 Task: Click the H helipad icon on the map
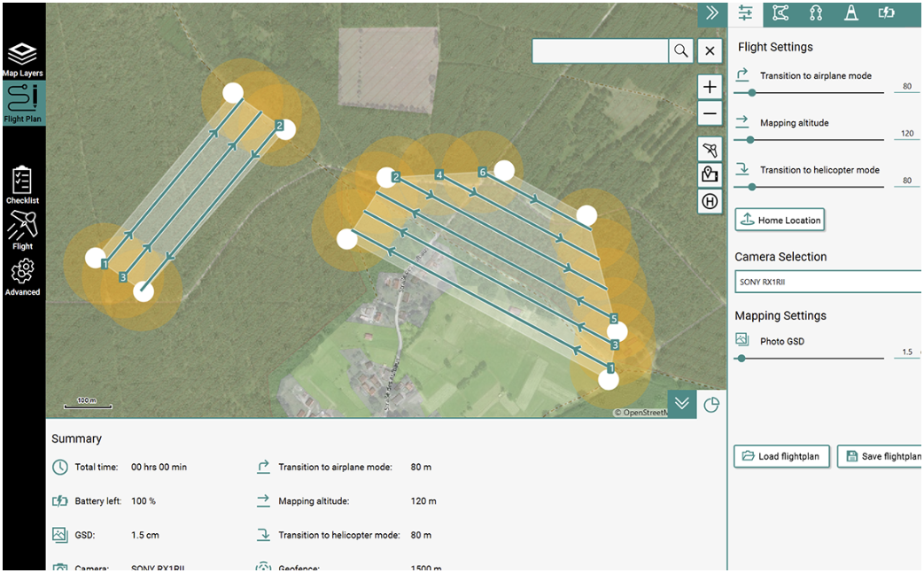pyautogui.click(x=709, y=201)
